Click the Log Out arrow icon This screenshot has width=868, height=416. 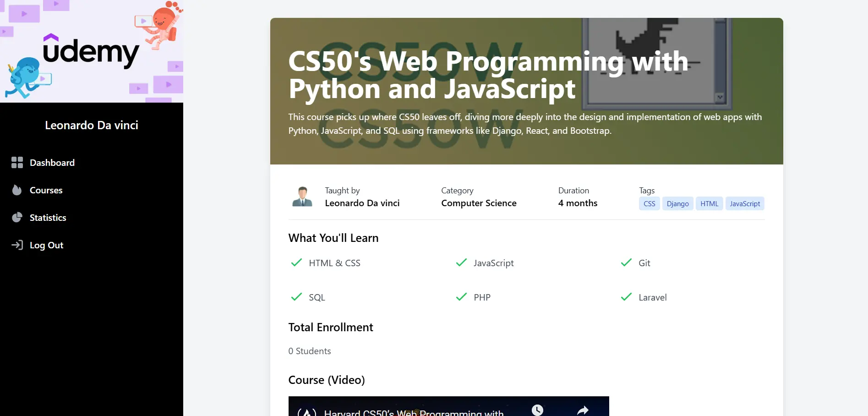17,245
